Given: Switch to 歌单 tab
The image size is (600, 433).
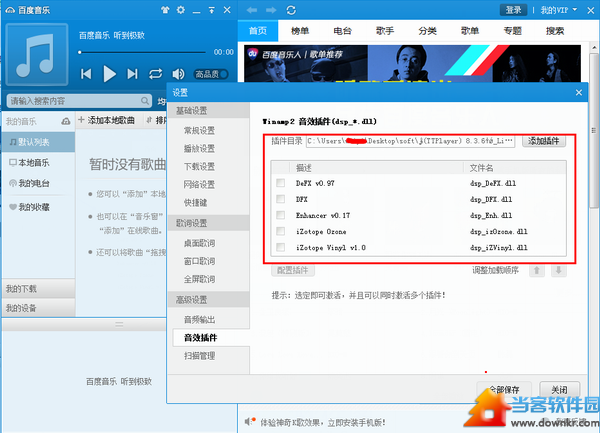Looking at the screenshot, I should tap(470, 31).
